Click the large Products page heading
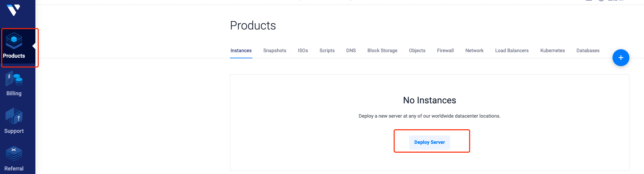The height and width of the screenshot is (174, 644). pyautogui.click(x=253, y=26)
